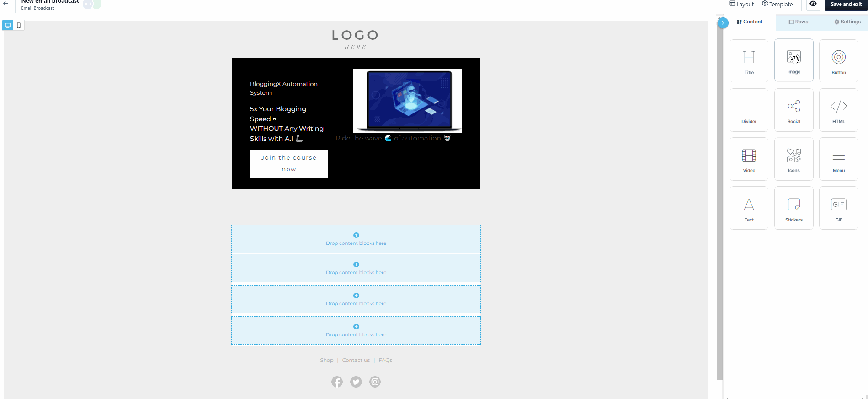Select the BloggingX Automation System text
This screenshot has height=399, width=868.
284,88
